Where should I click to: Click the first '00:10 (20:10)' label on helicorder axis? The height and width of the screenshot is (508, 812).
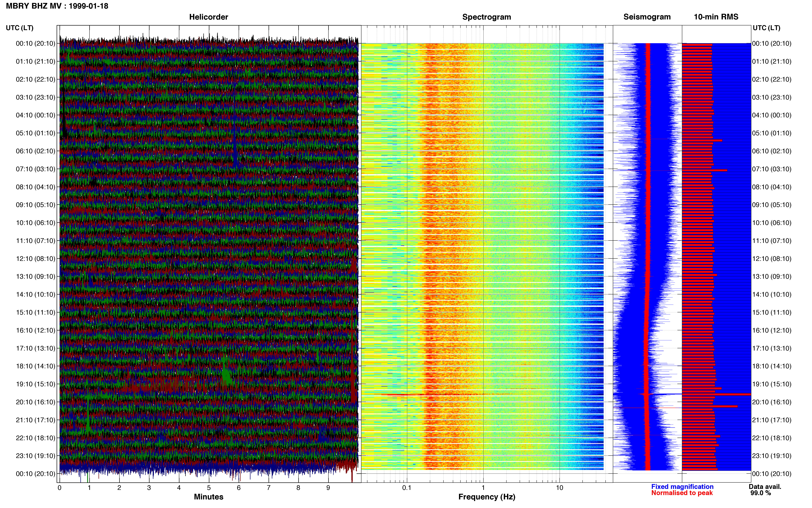pos(36,43)
